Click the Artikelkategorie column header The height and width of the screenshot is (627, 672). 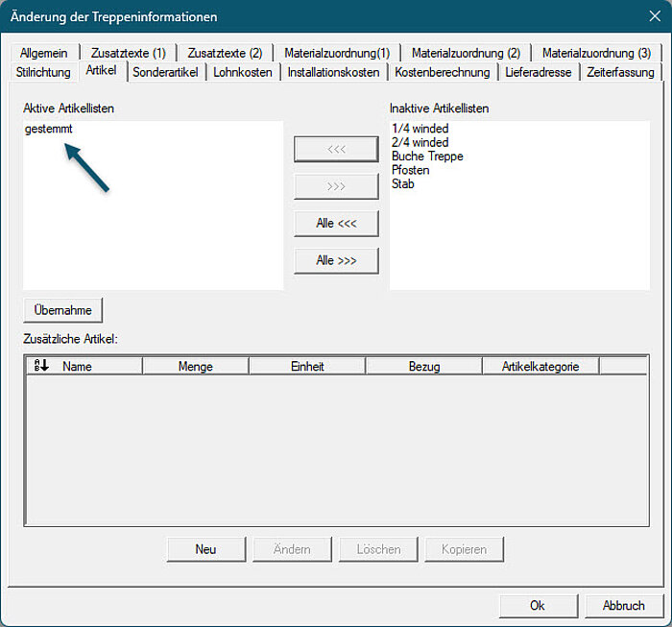click(540, 366)
